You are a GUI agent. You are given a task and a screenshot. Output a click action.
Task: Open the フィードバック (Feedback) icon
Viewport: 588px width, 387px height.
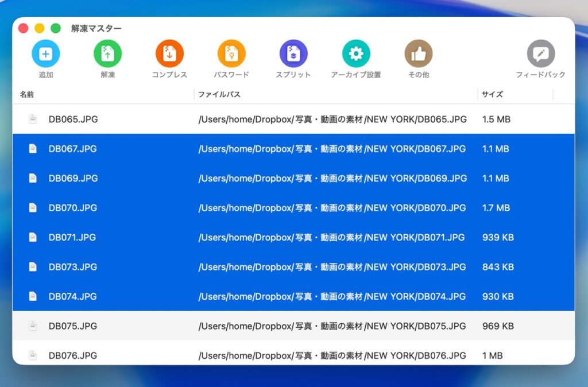(x=540, y=54)
